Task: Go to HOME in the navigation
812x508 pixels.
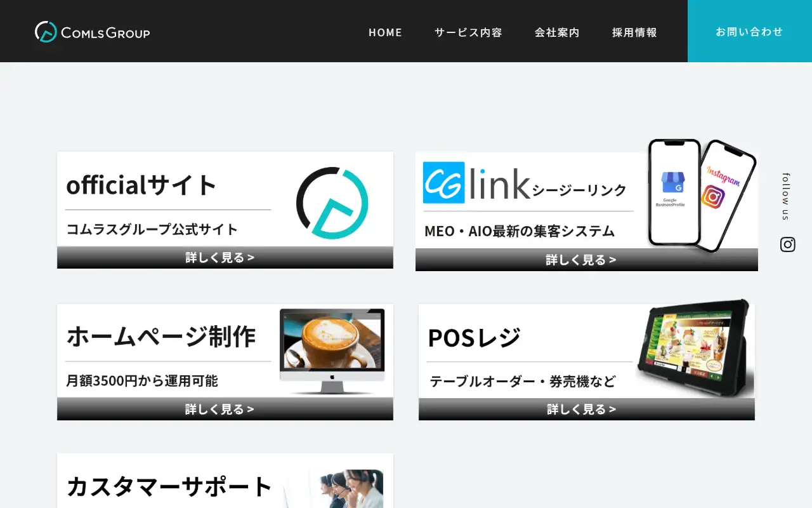Action: tap(386, 32)
